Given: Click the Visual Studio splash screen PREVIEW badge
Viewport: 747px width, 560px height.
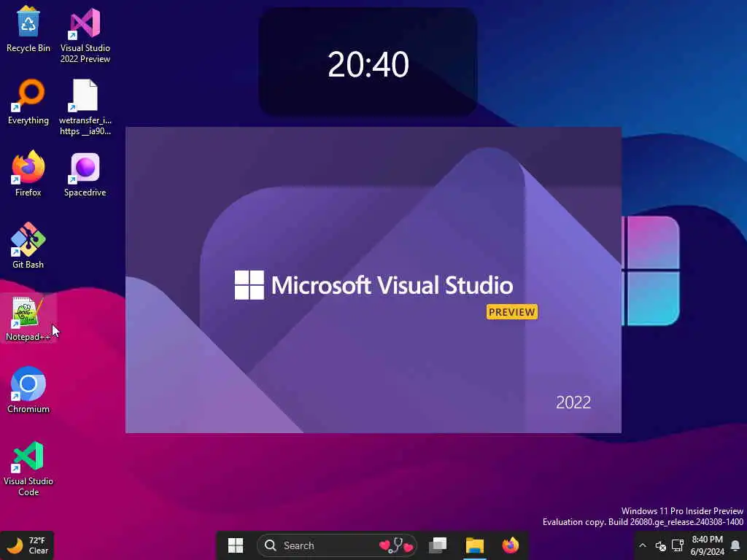Looking at the screenshot, I should click(512, 312).
